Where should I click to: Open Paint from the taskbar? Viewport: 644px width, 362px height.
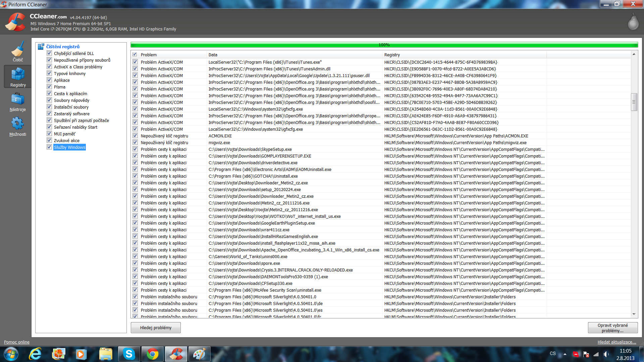click(199, 354)
